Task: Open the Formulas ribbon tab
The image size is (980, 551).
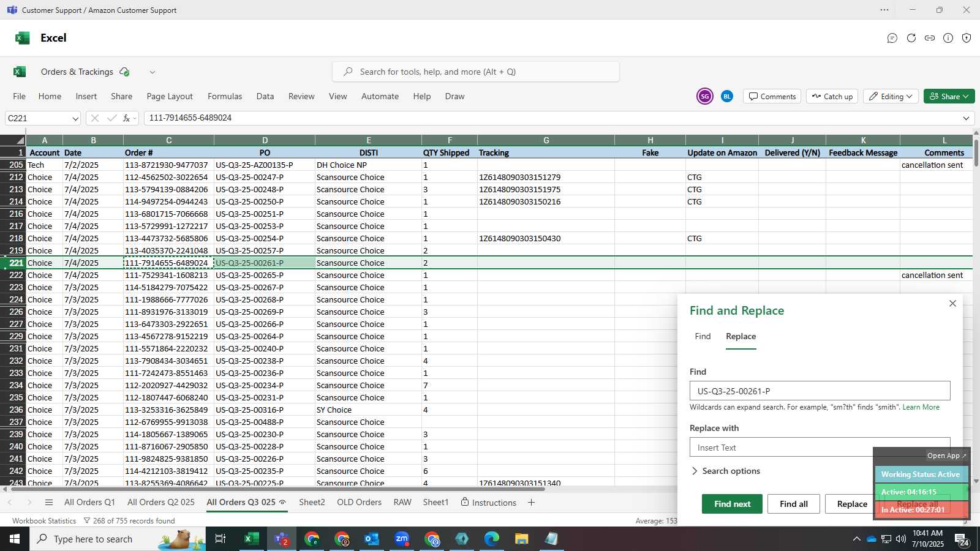Action: click(x=225, y=96)
